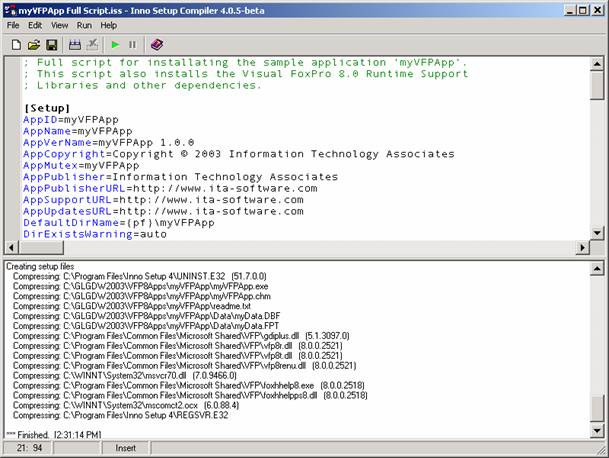Click the output pane's scroll down arrow
This screenshot has width=609, height=458.
click(x=597, y=430)
